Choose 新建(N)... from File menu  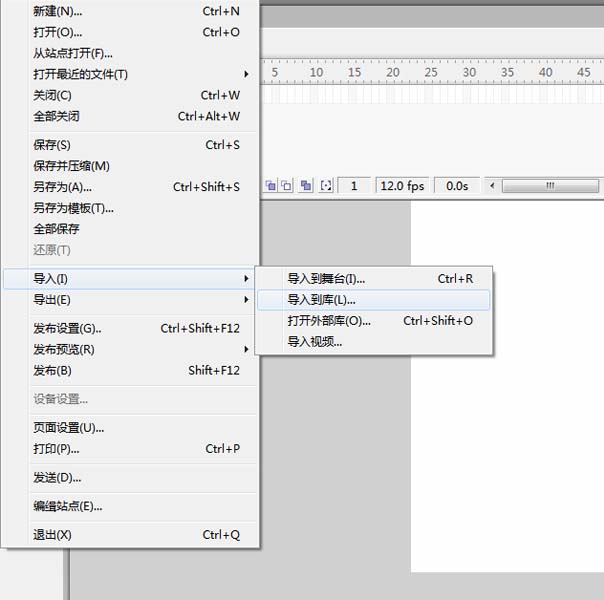(132, 11)
